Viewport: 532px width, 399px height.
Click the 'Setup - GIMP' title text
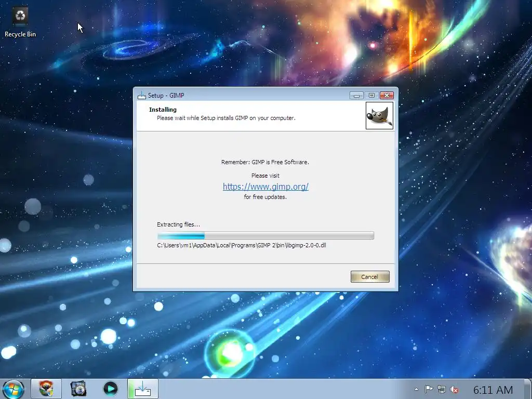[166, 96]
